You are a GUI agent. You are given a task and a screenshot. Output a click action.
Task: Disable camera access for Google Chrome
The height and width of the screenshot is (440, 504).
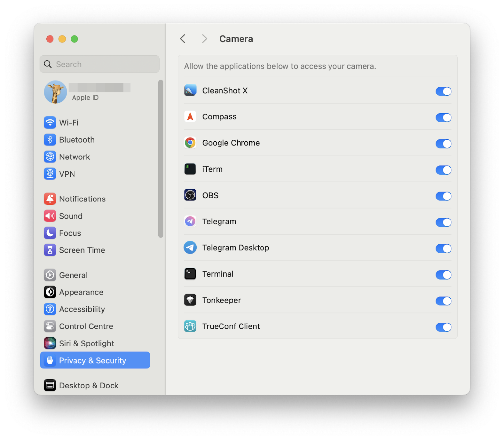[x=443, y=144]
